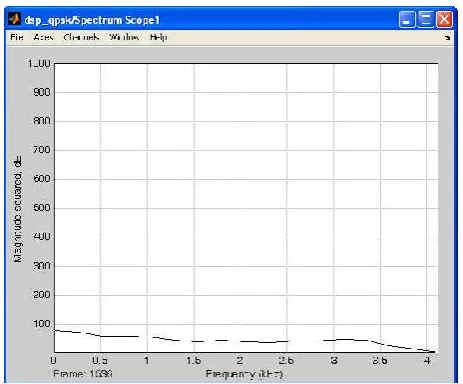Click the Frame counter text below the plot

coord(83,373)
